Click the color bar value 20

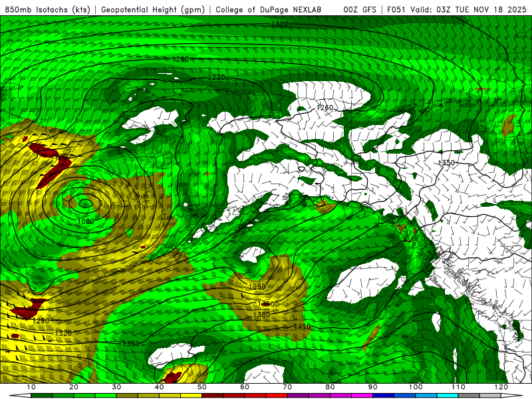coord(74,387)
